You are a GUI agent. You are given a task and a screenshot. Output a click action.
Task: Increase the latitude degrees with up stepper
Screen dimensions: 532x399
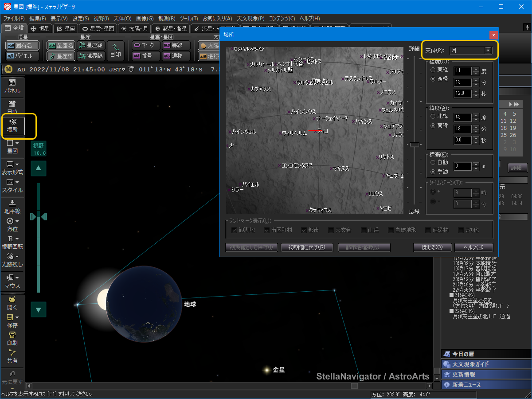(476, 116)
